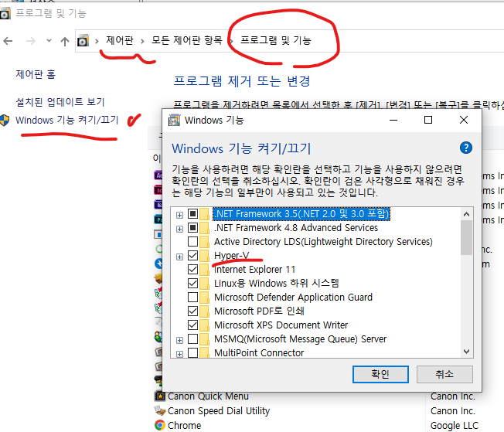Image resolution: width=504 pixels, height=432 pixels.
Task: Uncheck the Hyper-V checkbox
Action: (192, 256)
